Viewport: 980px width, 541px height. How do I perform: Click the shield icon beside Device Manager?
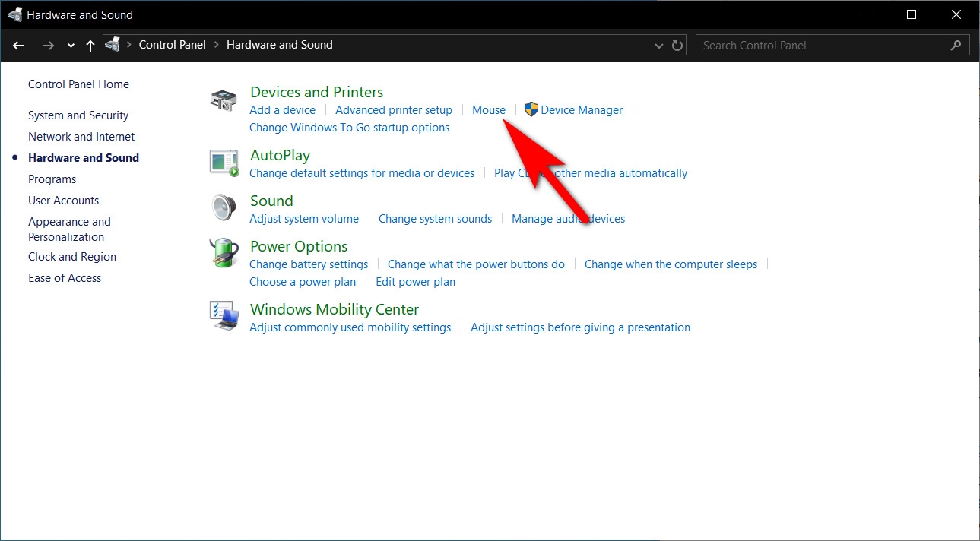531,110
